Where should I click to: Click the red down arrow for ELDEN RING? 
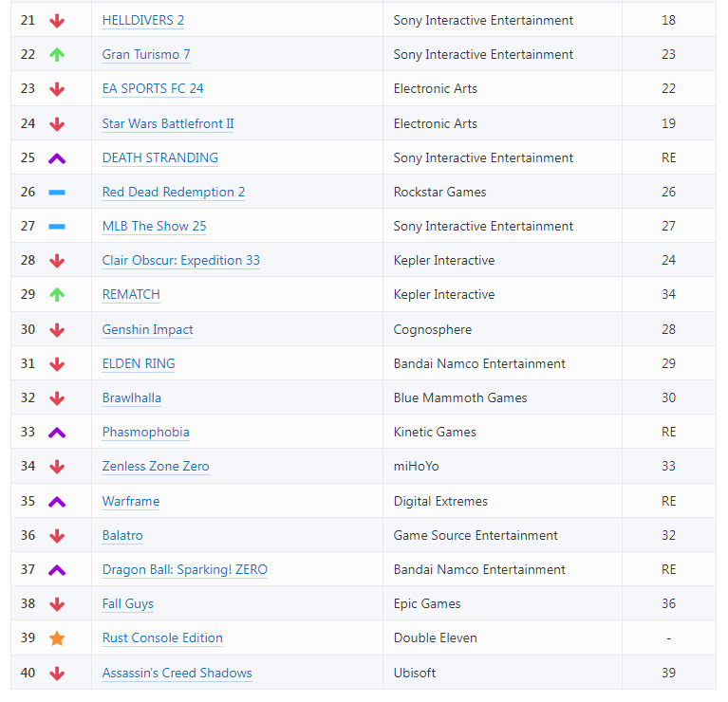[57, 364]
